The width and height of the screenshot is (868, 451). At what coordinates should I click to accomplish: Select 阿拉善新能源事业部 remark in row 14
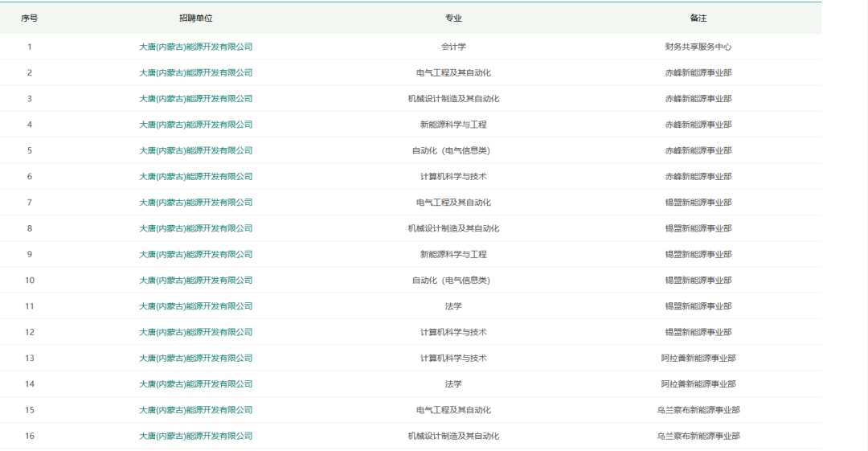(698, 384)
